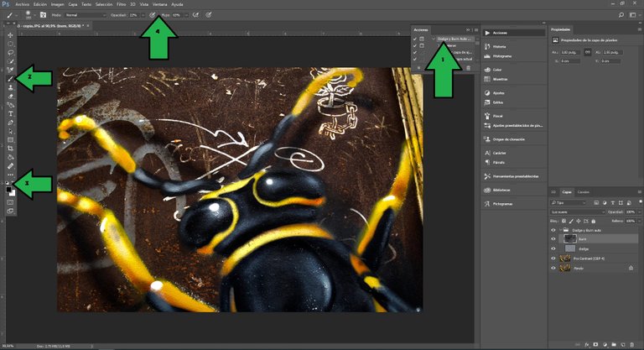Click the Burn layer thumbnail
The width and height of the screenshot is (644, 350).
click(570, 239)
